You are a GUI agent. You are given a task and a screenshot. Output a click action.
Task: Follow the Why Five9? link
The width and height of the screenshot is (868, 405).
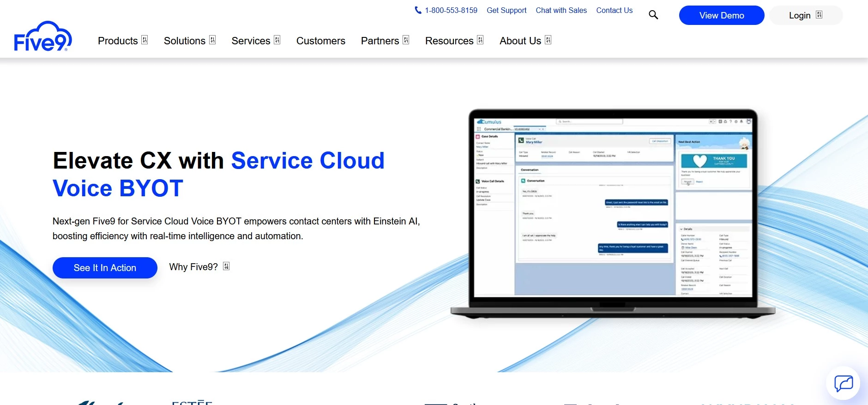pyautogui.click(x=193, y=267)
